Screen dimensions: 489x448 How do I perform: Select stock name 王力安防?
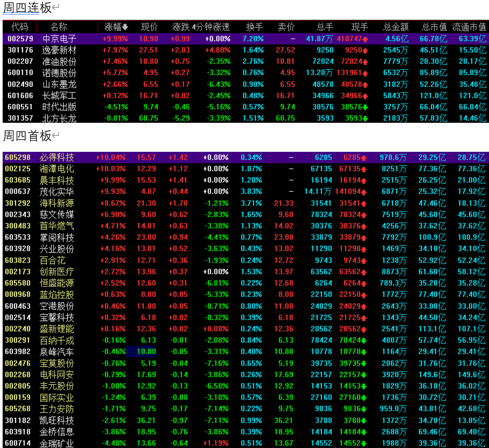tap(57, 409)
